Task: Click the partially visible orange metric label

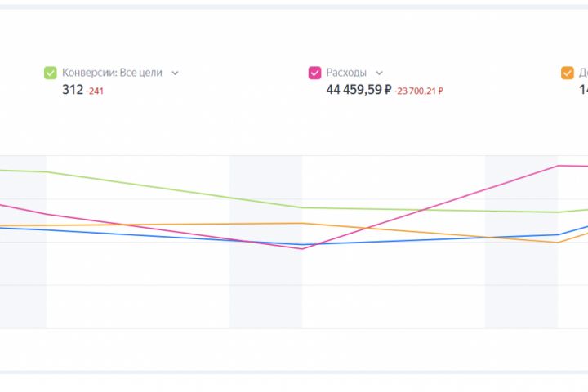Action: pyautogui.click(x=583, y=73)
